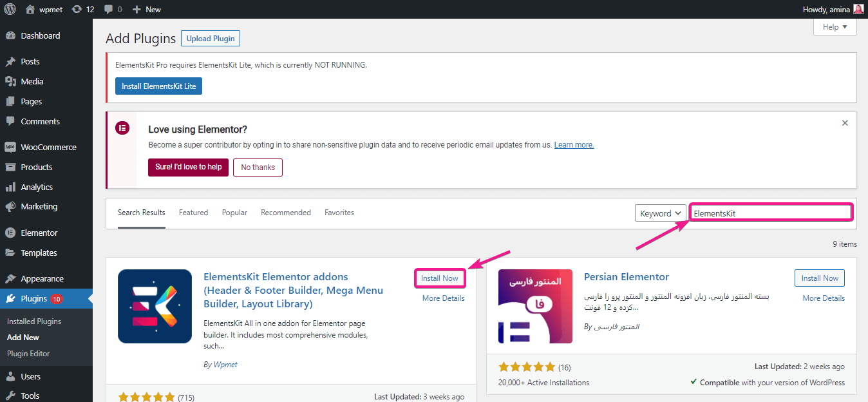Image resolution: width=868 pixels, height=402 pixels.
Task: Install Persian Elementor plugin now
Action: pyautogui.click(x=820, y=278)
